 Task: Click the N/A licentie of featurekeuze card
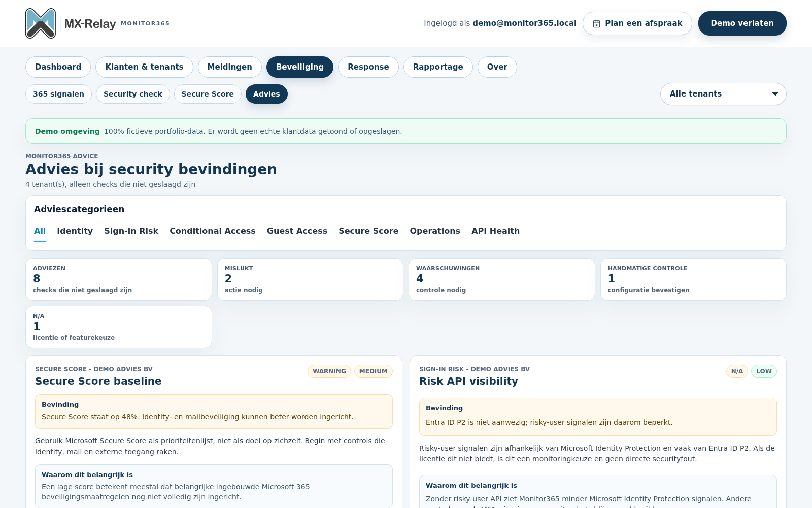[119, 327]
